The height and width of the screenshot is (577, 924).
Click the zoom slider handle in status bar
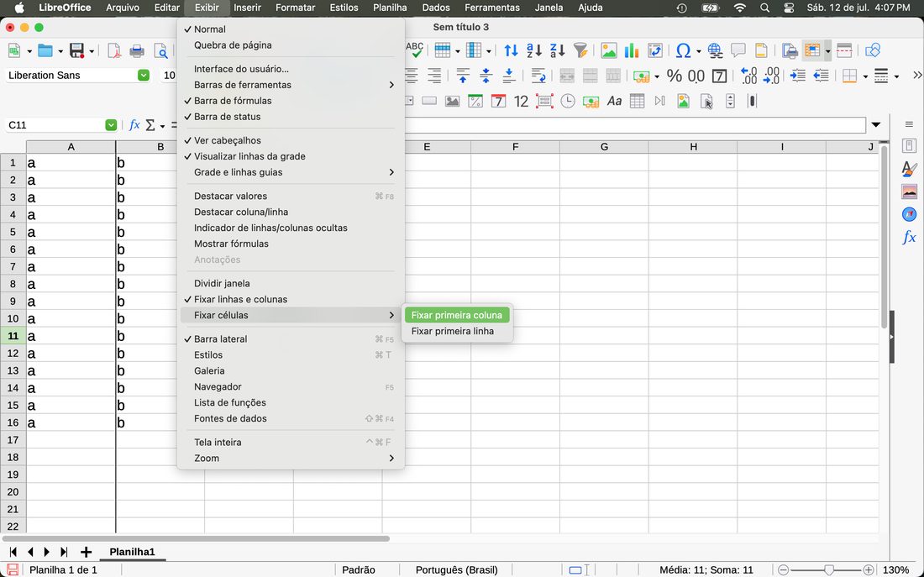(829, 570)
